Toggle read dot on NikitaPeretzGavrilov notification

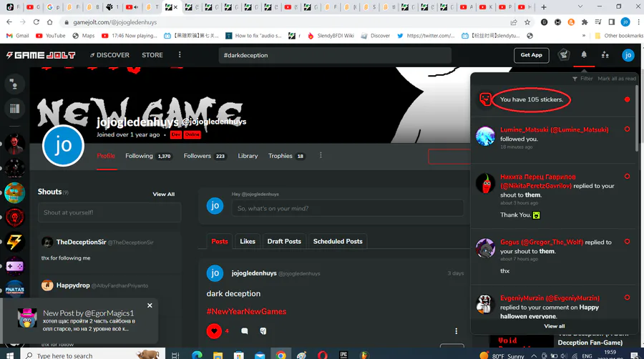click(627, 177)
